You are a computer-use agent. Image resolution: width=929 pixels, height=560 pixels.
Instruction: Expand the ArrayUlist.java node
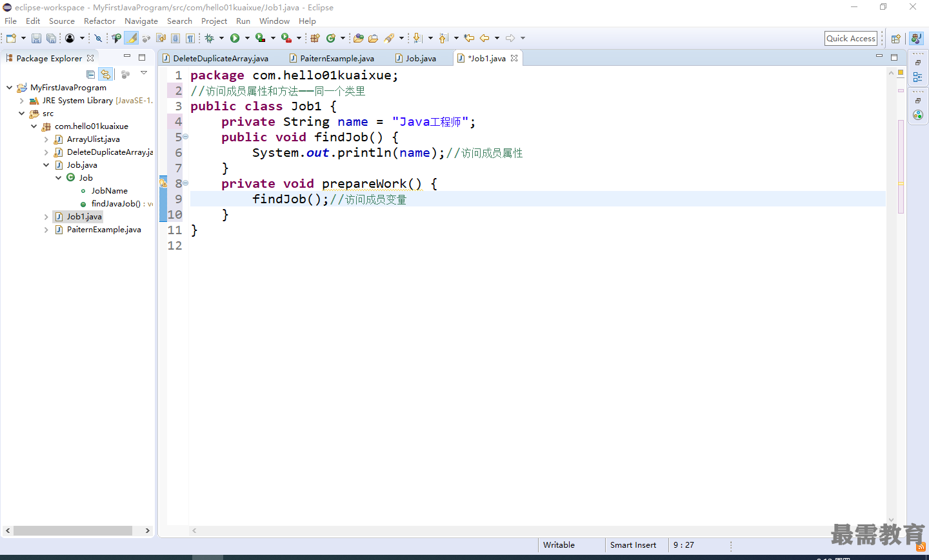(46, 139)
